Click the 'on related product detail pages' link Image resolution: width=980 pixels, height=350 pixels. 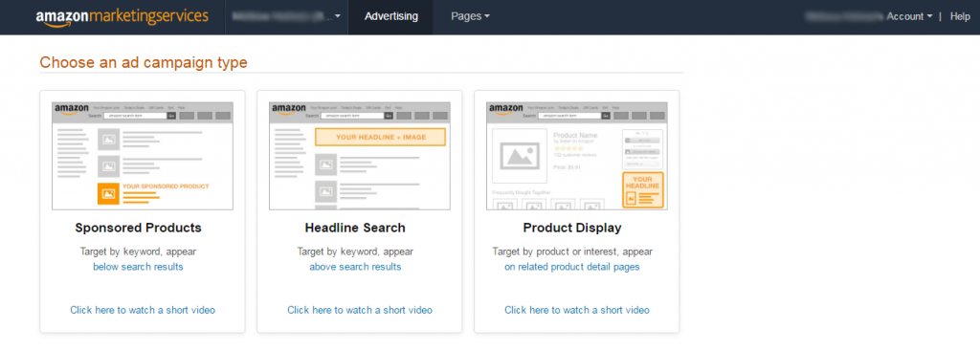[x=572, y=267]
